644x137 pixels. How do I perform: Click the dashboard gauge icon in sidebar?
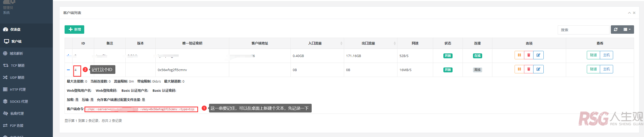[6, 29]
